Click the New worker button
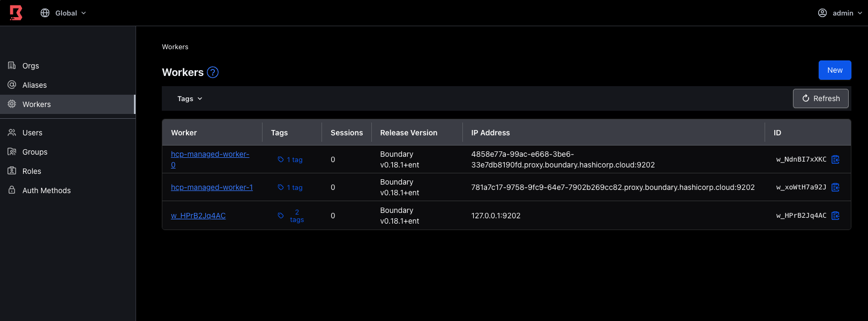This screenshot has width=868, height=321. [835, 70]
